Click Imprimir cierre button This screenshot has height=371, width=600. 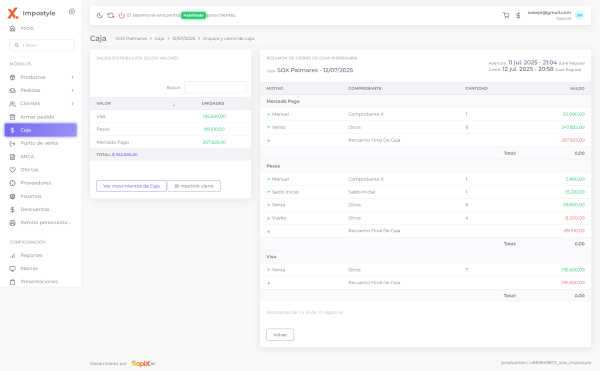coord(194,186)
